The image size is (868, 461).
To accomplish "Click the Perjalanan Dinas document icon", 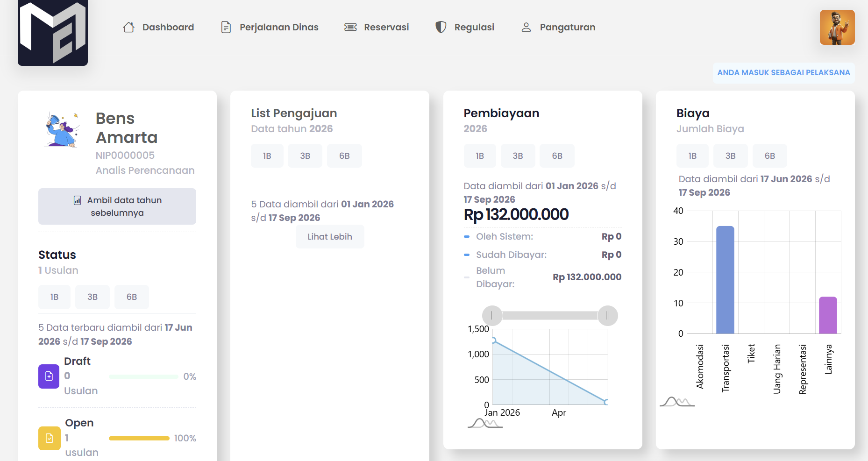I will 226,27.
